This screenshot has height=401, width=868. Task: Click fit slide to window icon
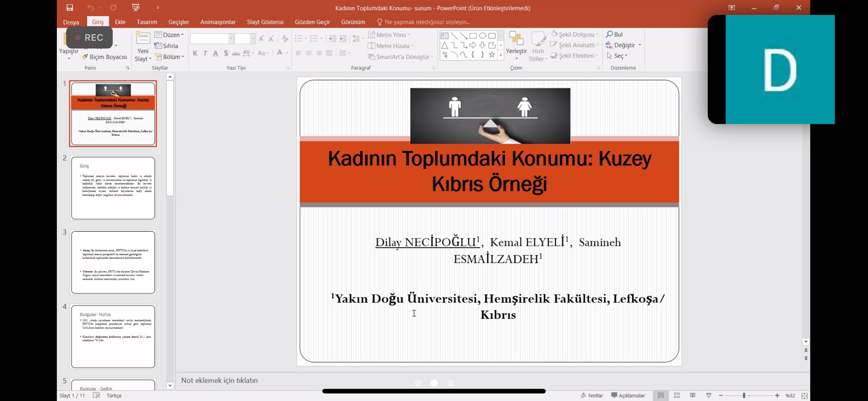coord(804,395)
